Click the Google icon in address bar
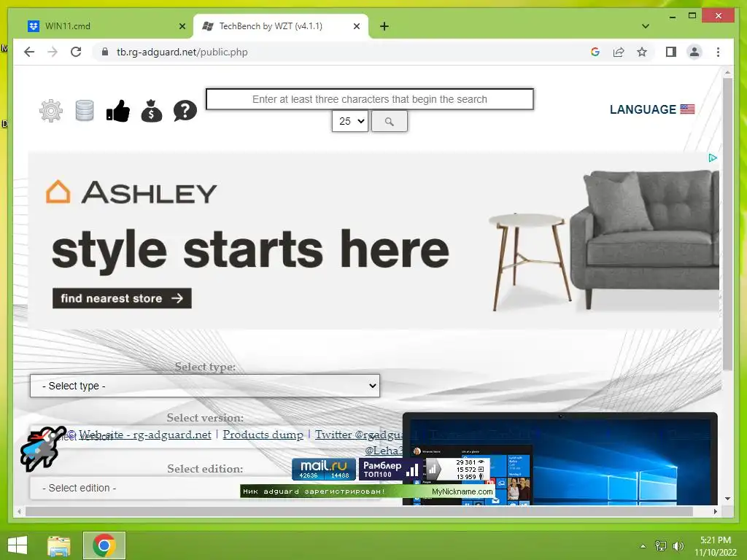 tap(595, 52)
